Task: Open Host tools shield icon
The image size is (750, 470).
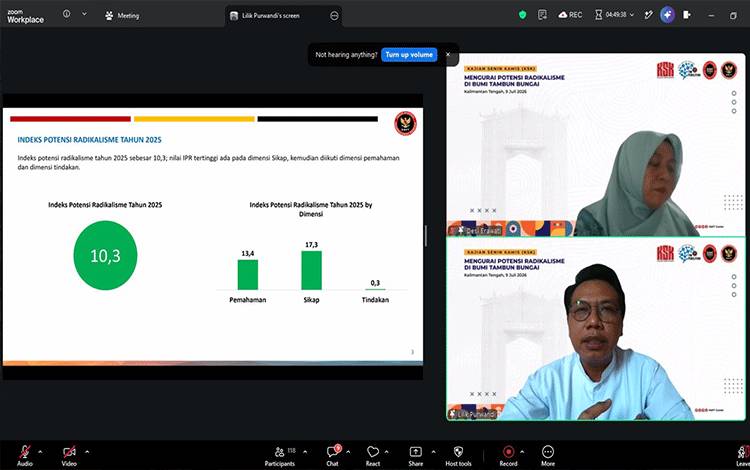Action: (458, 452)
